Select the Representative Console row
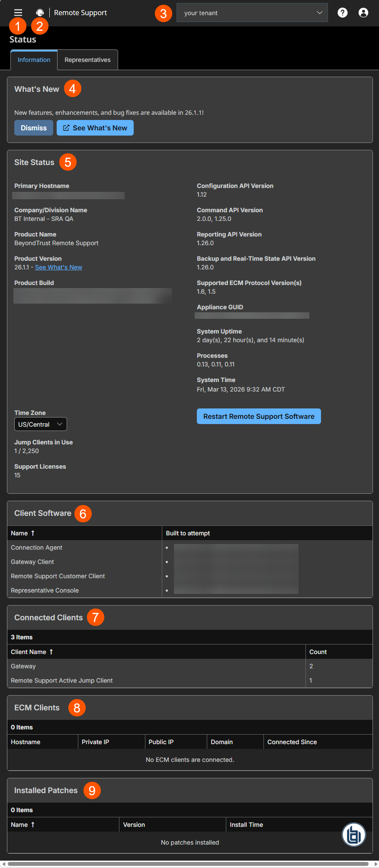The height and width of the screenshot is (868, 379). [190, 590]
